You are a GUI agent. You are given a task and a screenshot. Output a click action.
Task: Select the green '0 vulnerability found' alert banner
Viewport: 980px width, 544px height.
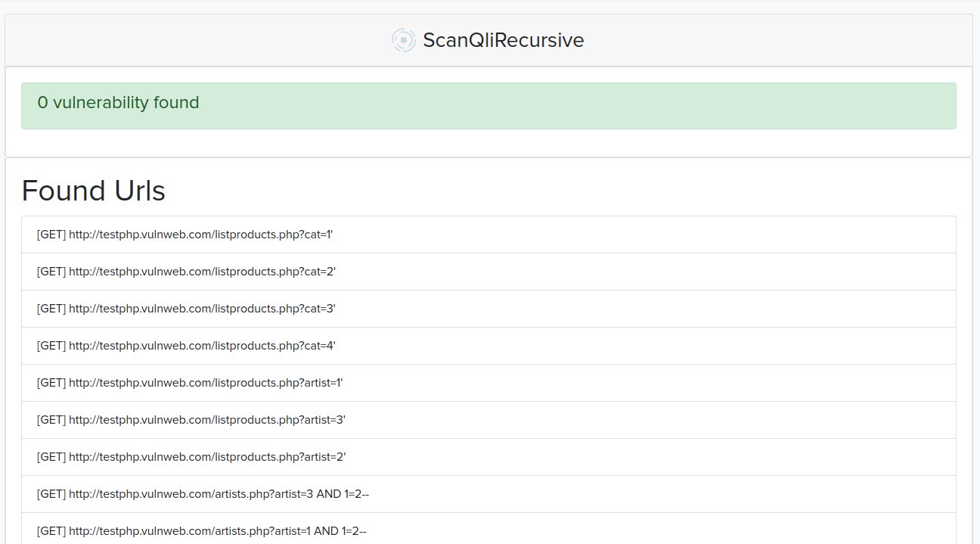pyautogui.click(x=488, y=105)
